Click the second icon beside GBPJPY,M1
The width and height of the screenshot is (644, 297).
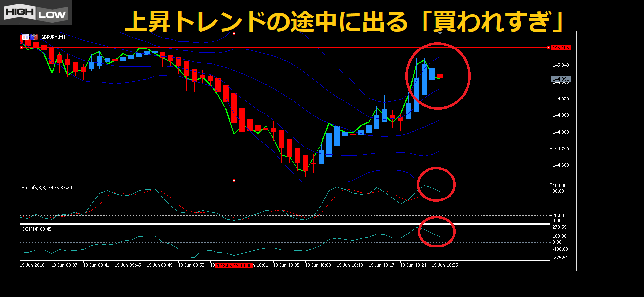click(34, 37)
